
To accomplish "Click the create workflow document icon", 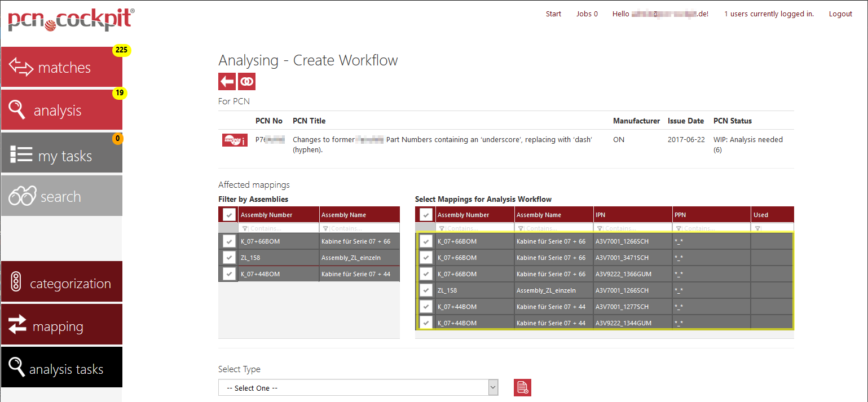I will 522,388.
